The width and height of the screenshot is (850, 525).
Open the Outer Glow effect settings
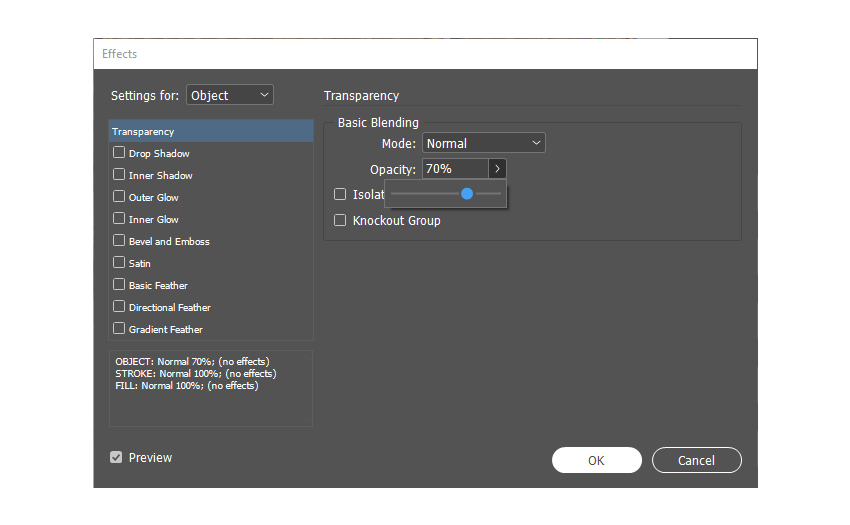coord(153,197)
